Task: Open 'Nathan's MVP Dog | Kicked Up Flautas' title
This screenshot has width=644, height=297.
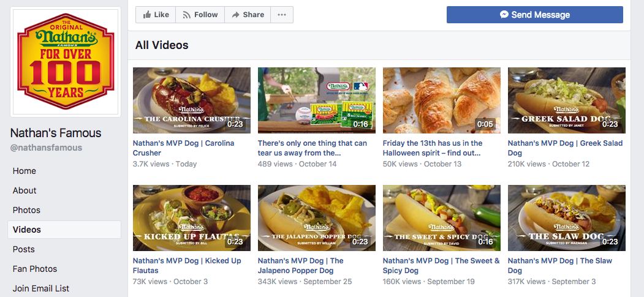Action: tap(187, 265)
